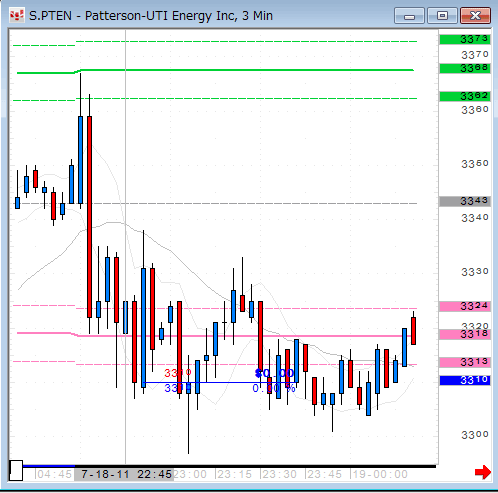Click the 3360 axis price value
The image size is (498, 493).
click(x=475, y=110)
